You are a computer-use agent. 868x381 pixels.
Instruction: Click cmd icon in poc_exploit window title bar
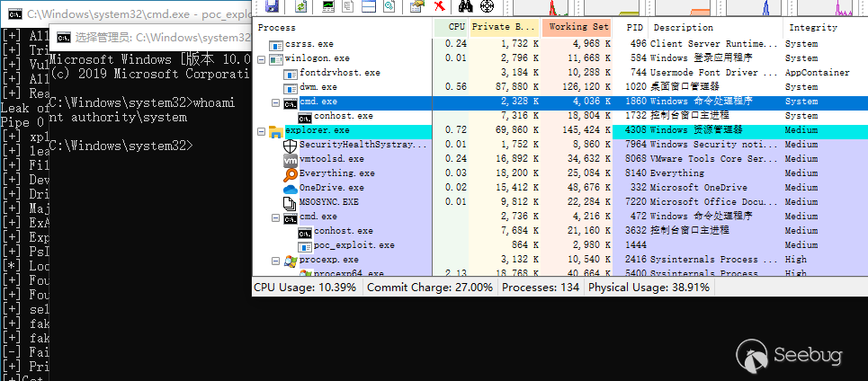coord(15,13)
